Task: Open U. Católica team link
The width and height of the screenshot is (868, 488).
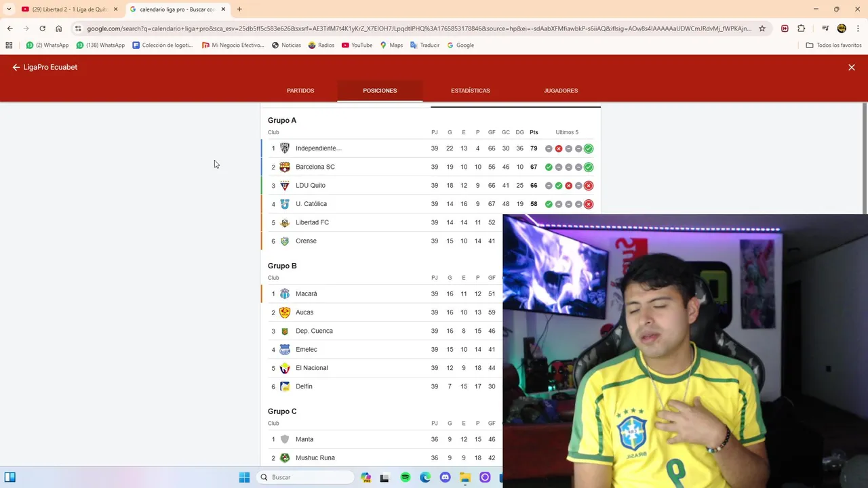Action: (311, 204)
